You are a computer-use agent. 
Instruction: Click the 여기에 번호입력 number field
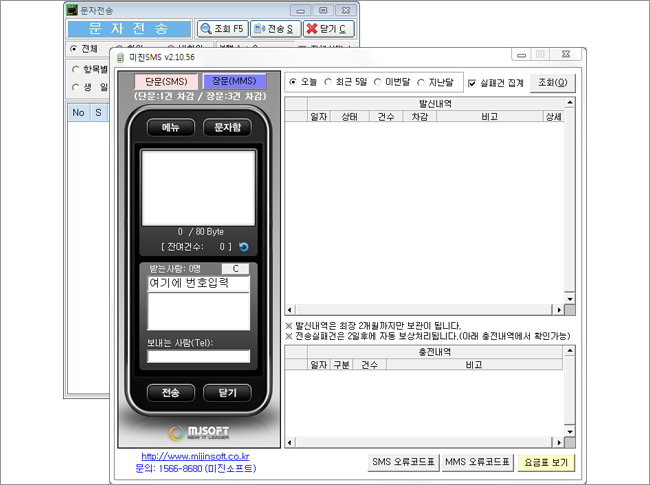click(x=199, y=284)
